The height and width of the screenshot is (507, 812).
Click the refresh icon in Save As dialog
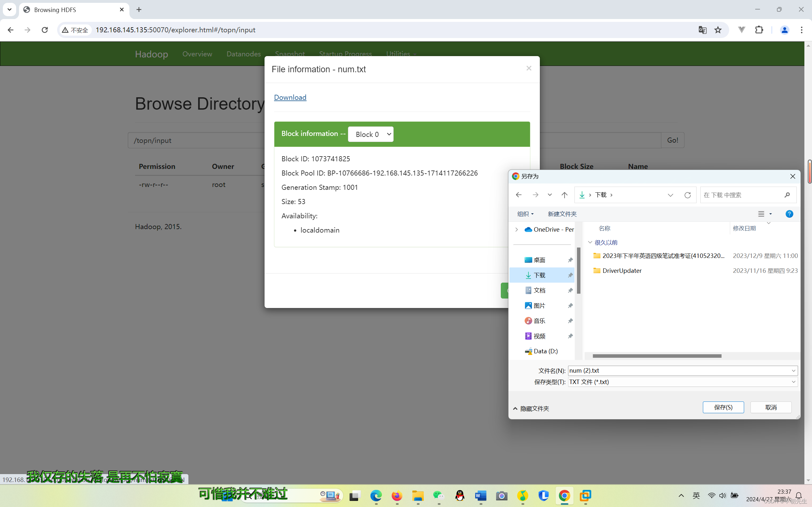click(x=688, y=195)
